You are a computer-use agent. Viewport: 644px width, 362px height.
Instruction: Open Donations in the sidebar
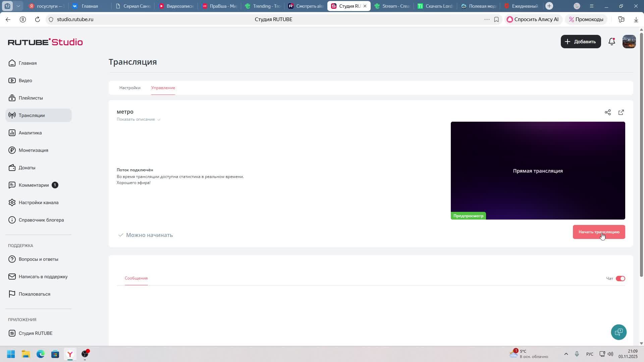pyautogui.click(x=27, y=168)
